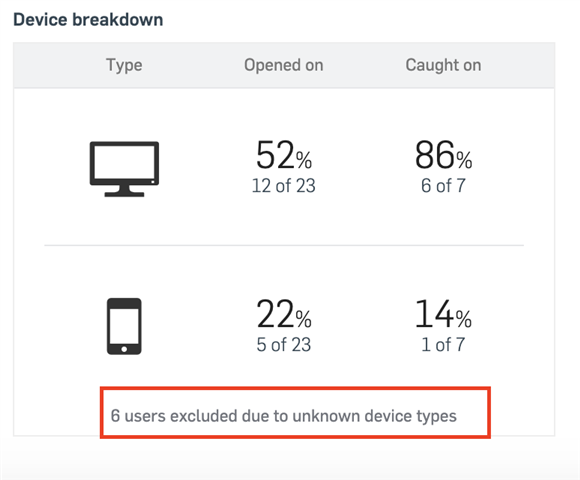Click the percent sign next to 52
This screenshot has height=480, width=580.
tap(304, 160)
